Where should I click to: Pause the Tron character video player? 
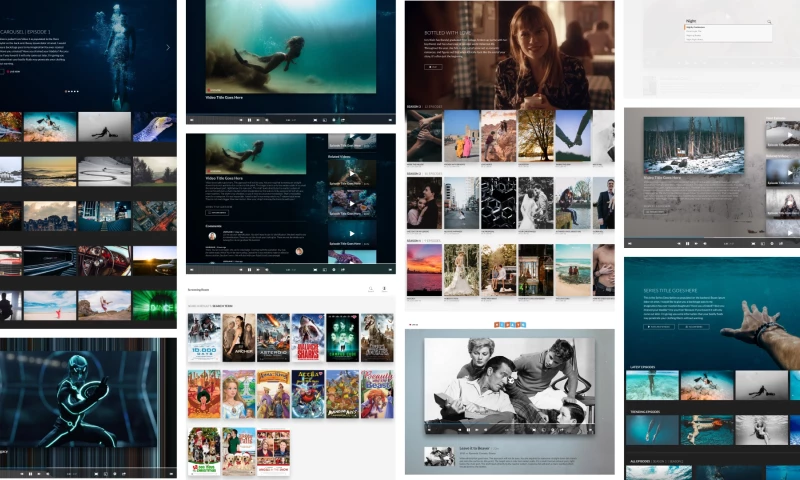(30, 474)
